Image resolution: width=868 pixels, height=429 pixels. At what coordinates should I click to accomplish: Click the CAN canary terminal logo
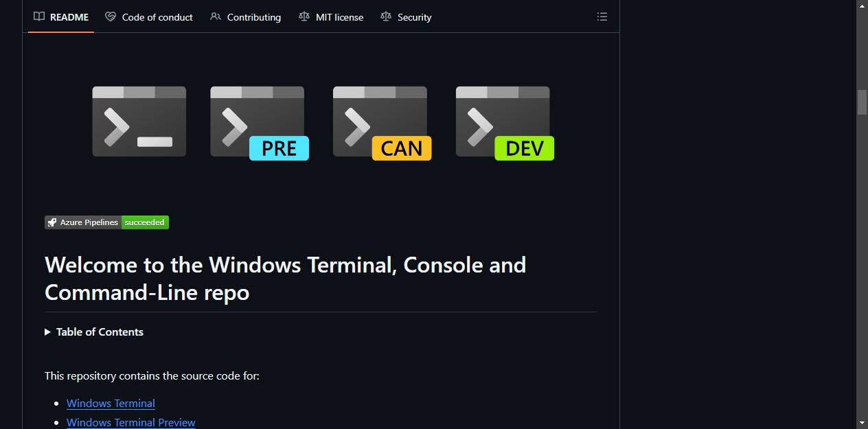pyautogui.click(x=382, y=124)
